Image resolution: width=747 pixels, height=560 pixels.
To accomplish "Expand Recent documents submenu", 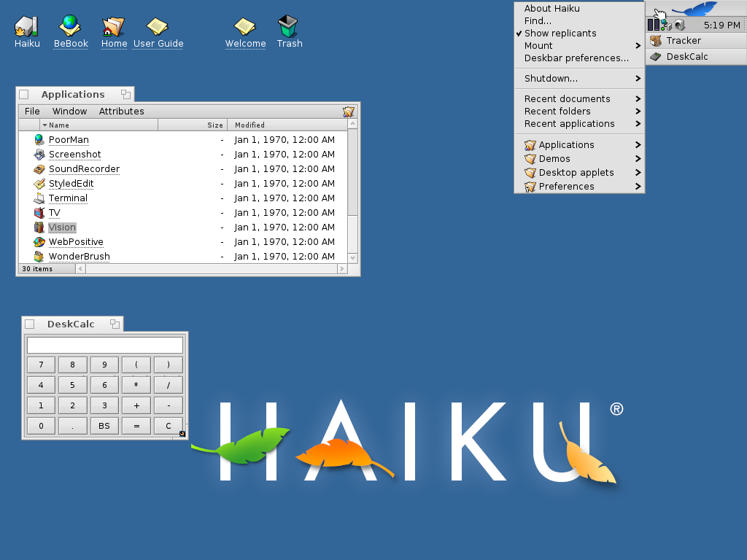I will pos(579,99).
